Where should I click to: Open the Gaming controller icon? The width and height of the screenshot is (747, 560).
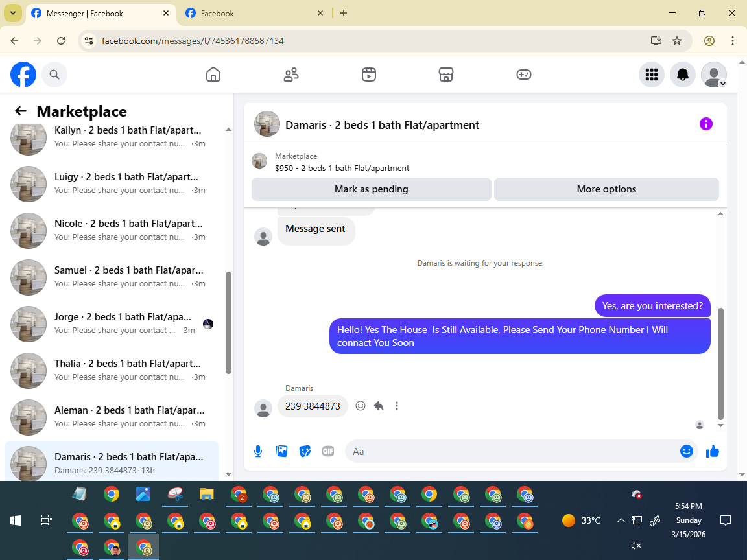click(x=523, y=75)
